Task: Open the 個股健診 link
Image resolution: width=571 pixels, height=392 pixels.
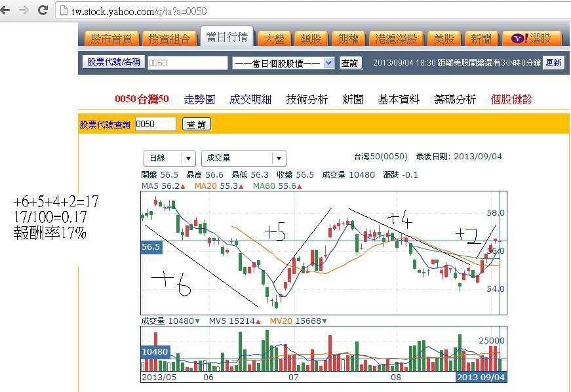Action: tap(511, 99)
